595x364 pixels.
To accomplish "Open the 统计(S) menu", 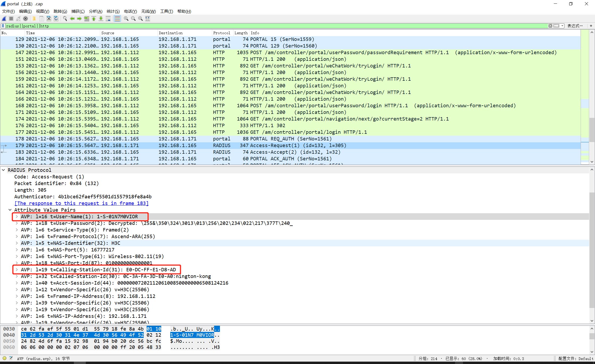I will tap(113, 11).
